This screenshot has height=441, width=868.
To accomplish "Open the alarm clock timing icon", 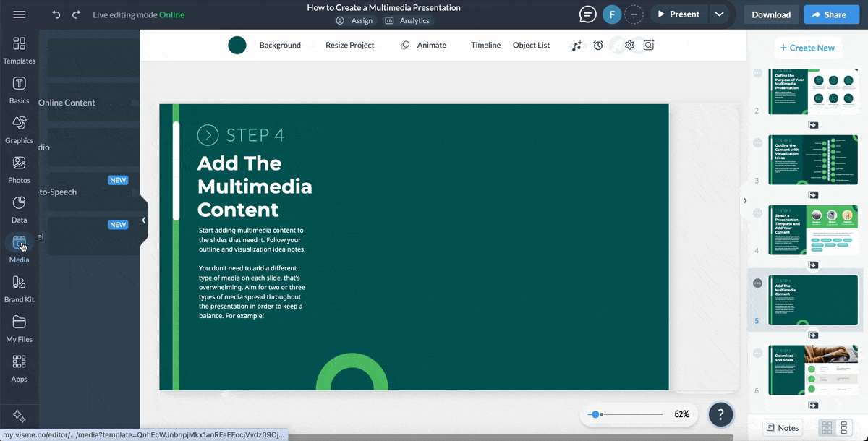I will (x=598, y=46).
